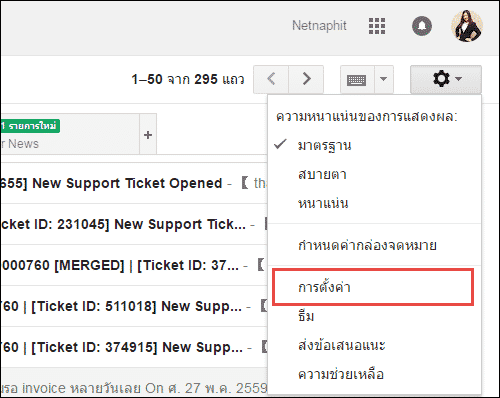Go to newer messages with left arrow
500x398 pixels.
pos(271,79)
